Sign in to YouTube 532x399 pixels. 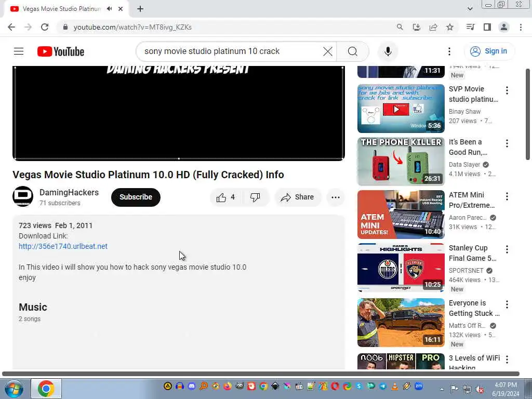pos(488,51)
